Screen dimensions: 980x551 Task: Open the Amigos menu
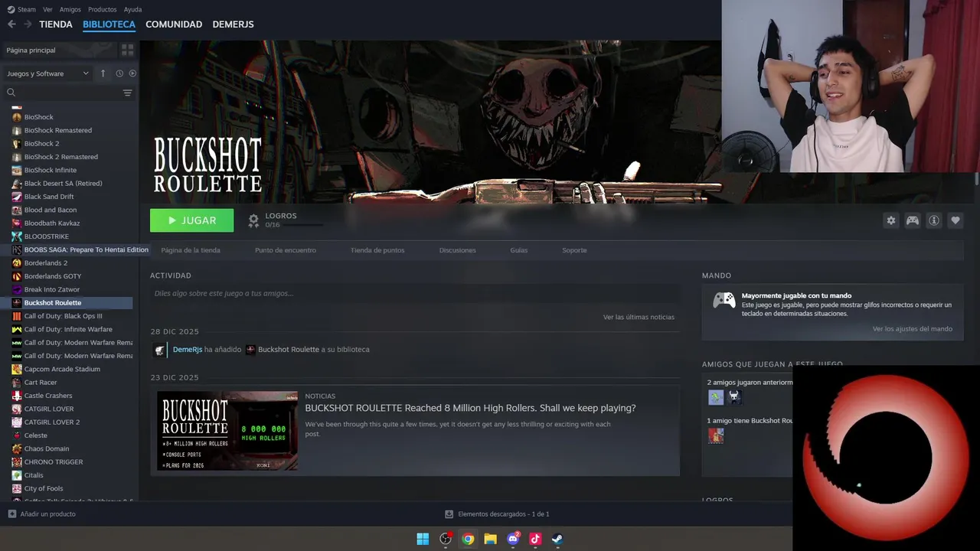(x=70, y=9)
